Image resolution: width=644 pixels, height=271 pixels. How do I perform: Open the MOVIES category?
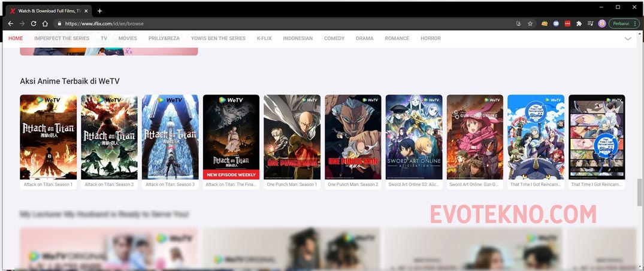point(128,38)
